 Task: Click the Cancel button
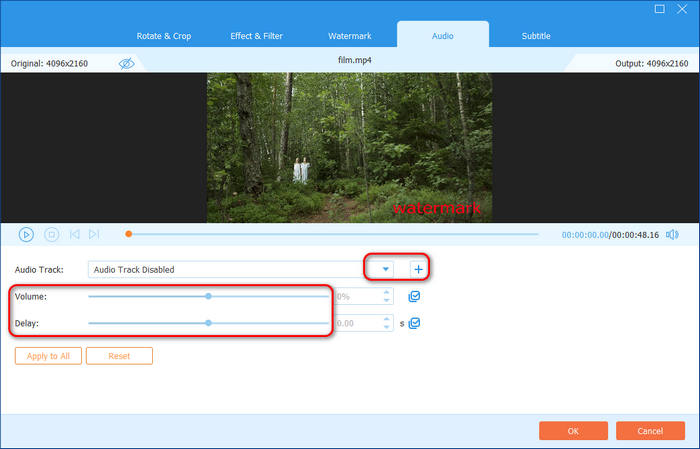[650, 431]
